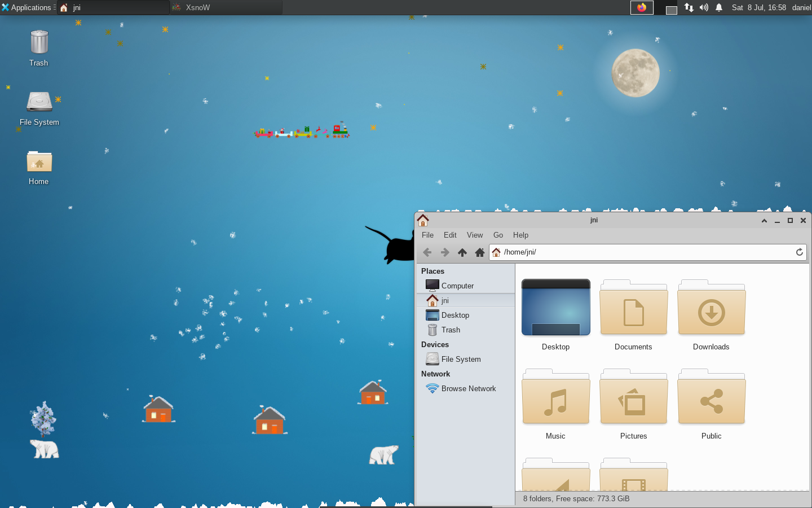812x508 pixels.
Task: Go up to the parent directory
Action: (462, 252)
